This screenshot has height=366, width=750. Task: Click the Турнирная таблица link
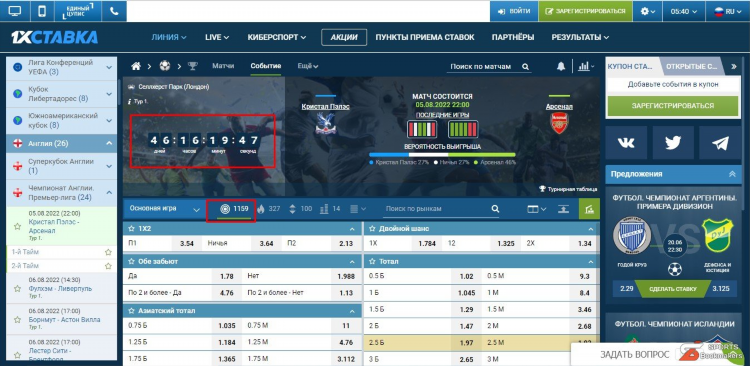568,189
